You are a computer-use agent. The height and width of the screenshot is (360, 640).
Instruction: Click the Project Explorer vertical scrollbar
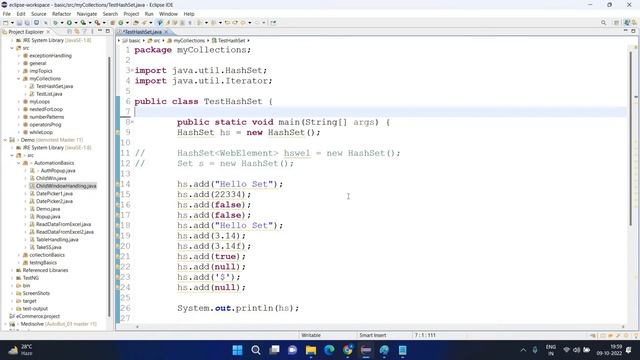click(x=109, y=186)
